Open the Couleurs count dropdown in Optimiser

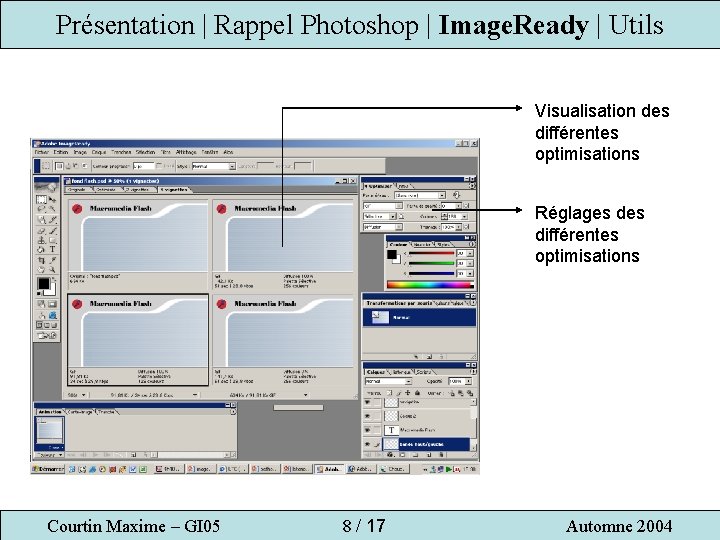click(464, 216)
